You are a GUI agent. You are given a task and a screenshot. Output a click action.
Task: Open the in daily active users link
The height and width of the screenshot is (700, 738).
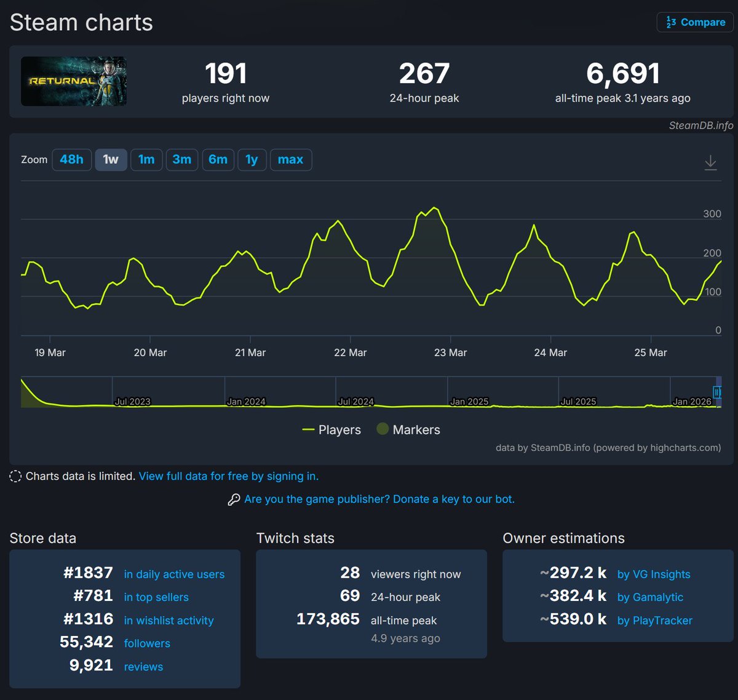[174, 575]
